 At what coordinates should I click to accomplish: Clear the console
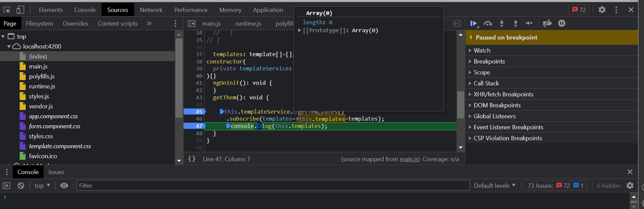click(21, 186)
